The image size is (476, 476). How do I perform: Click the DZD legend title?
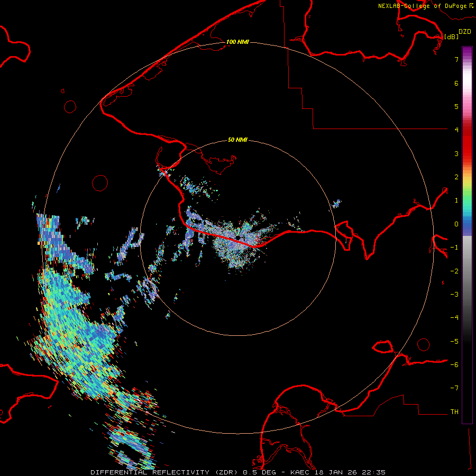(x=465, y=32)
